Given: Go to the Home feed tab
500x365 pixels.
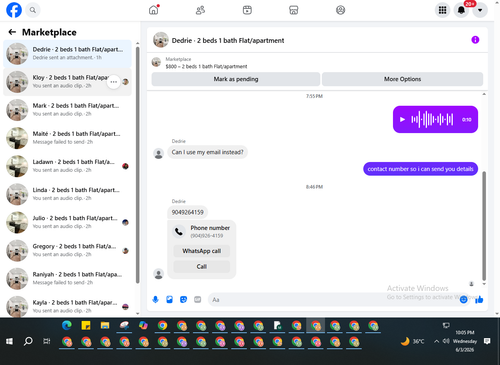Looking at the screenshot, I should (x=154, y=10).
